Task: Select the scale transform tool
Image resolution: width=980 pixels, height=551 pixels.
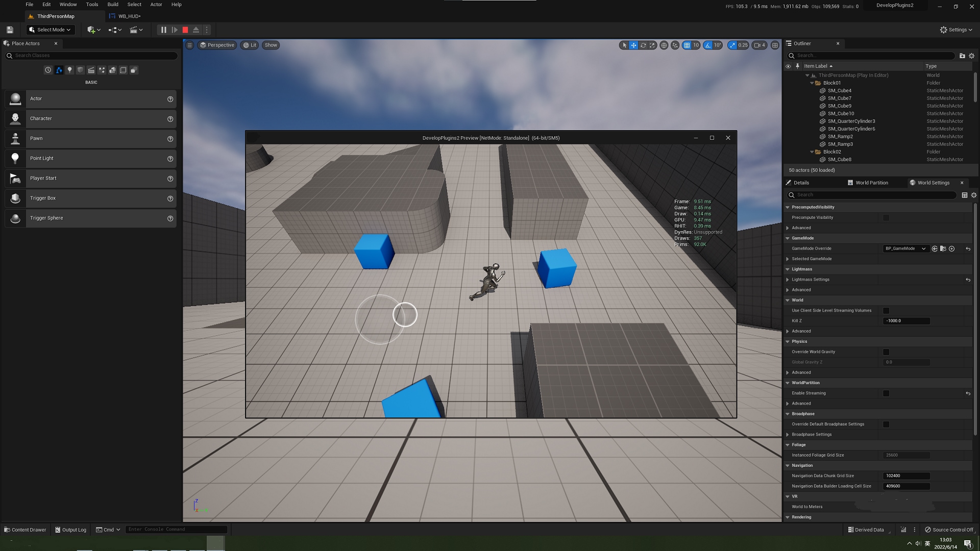Action: pyautogui.click(x=652, y=45)
